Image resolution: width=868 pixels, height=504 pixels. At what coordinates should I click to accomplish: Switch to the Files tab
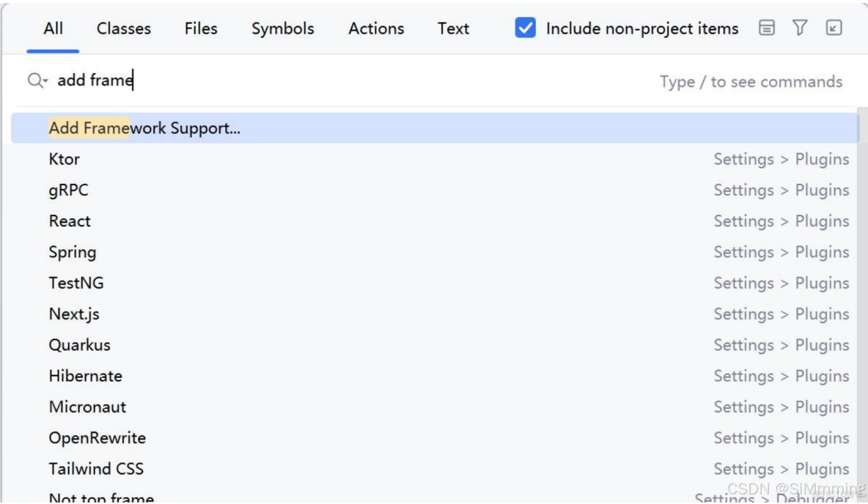[200, 29]
